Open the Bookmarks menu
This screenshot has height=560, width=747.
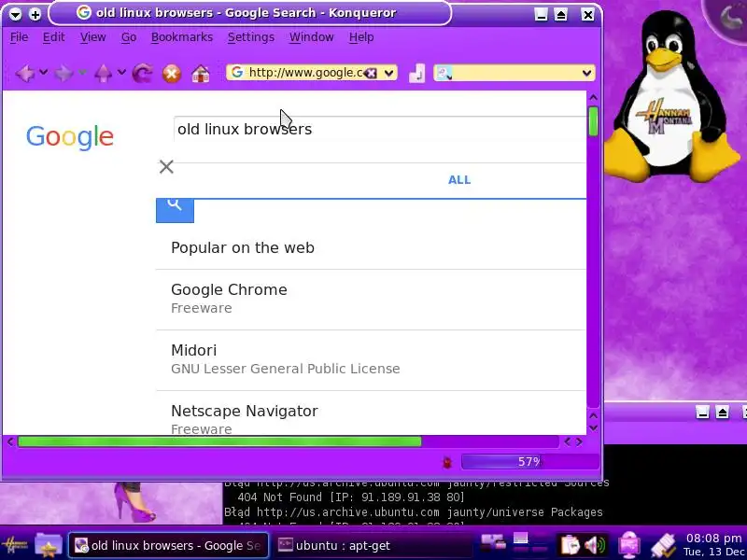pyautogui.click(x=182, y=37)
